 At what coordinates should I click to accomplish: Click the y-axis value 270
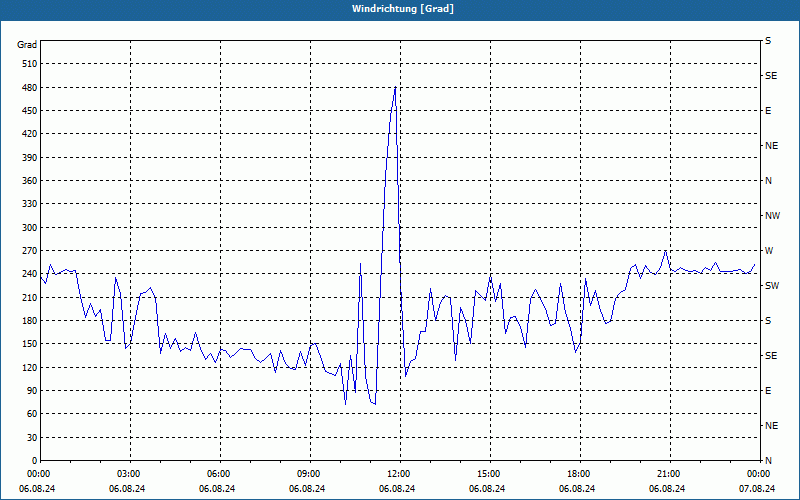tap(30, 251)
